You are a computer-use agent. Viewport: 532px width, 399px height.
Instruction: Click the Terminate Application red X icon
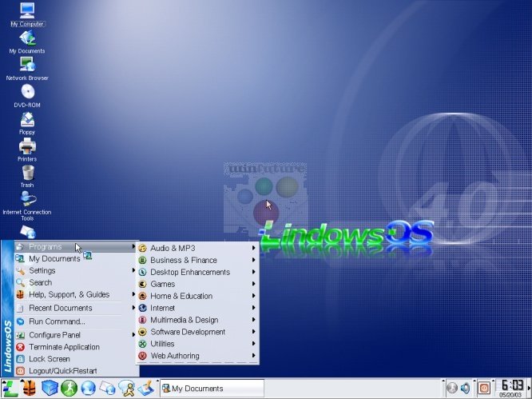[20, 347]
